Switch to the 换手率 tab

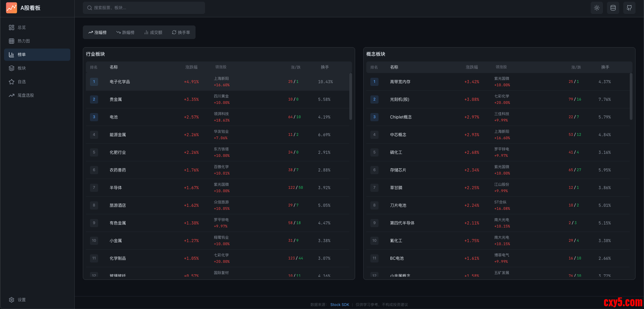tap(181, 33)
